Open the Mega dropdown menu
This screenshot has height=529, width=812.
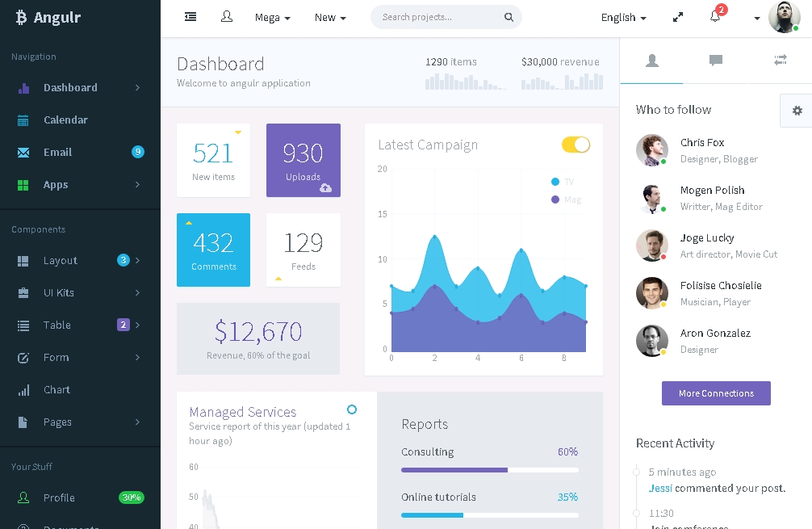tap(272, 18)
